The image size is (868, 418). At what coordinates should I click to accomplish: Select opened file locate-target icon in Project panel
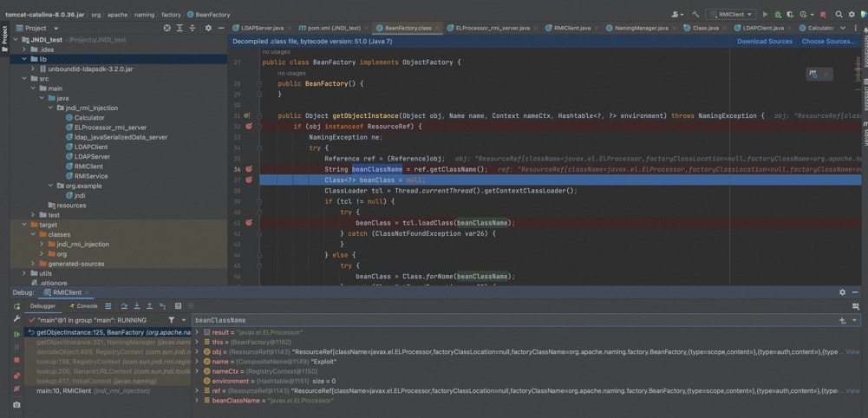[167, 28]
